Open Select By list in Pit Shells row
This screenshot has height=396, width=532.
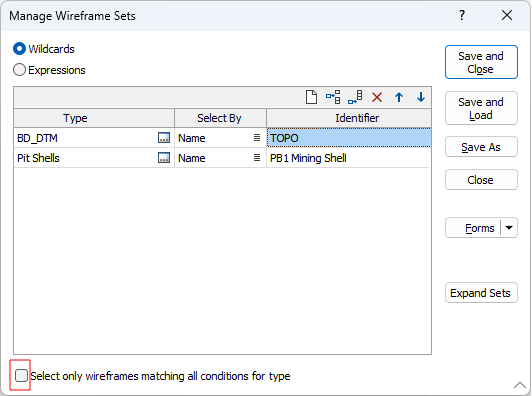click(257, 158)
